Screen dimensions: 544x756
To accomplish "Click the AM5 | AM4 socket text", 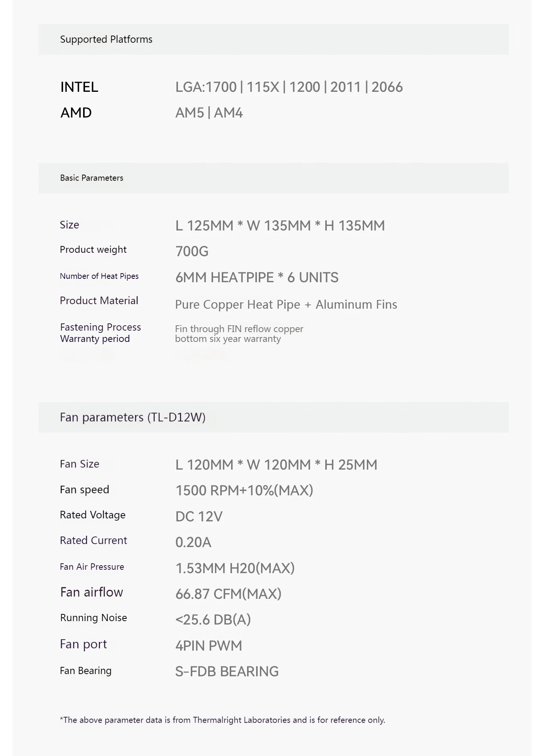I will tap(209, 113).
